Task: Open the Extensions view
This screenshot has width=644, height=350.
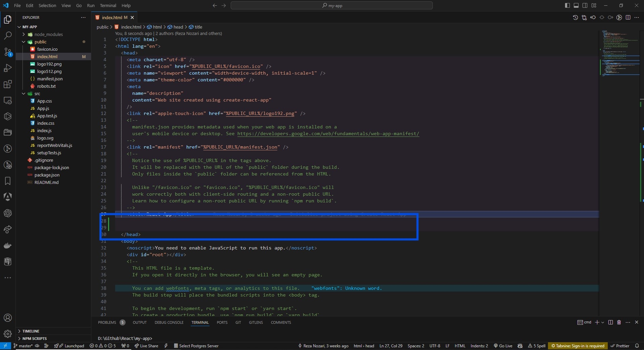Action: 8,84
